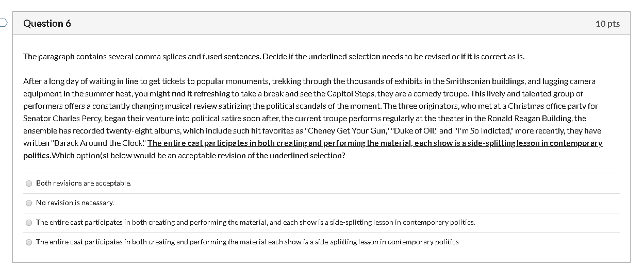Select the 'Both revisions are acceptable.' radio button
This screenshot has height=267, width=644.
point(29,183)
